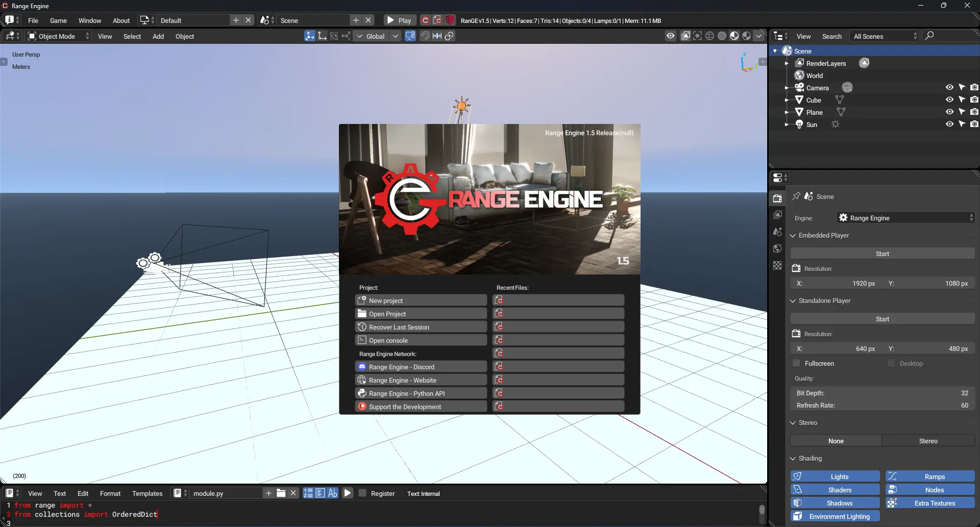Image resolution: width=980 pixels, height=527 pixels.
Task: Select the snap magnet toggle in the 3D viewport header
Action: coord(426,36)
